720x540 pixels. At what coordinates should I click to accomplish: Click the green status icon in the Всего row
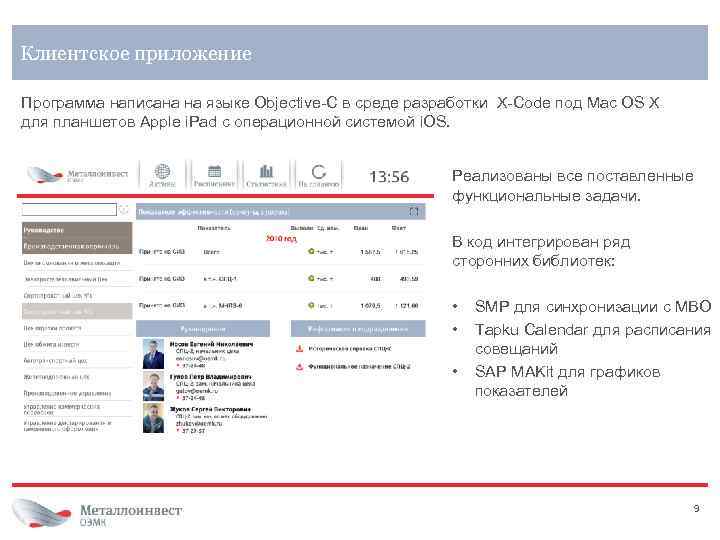click(x=311, y=251)
